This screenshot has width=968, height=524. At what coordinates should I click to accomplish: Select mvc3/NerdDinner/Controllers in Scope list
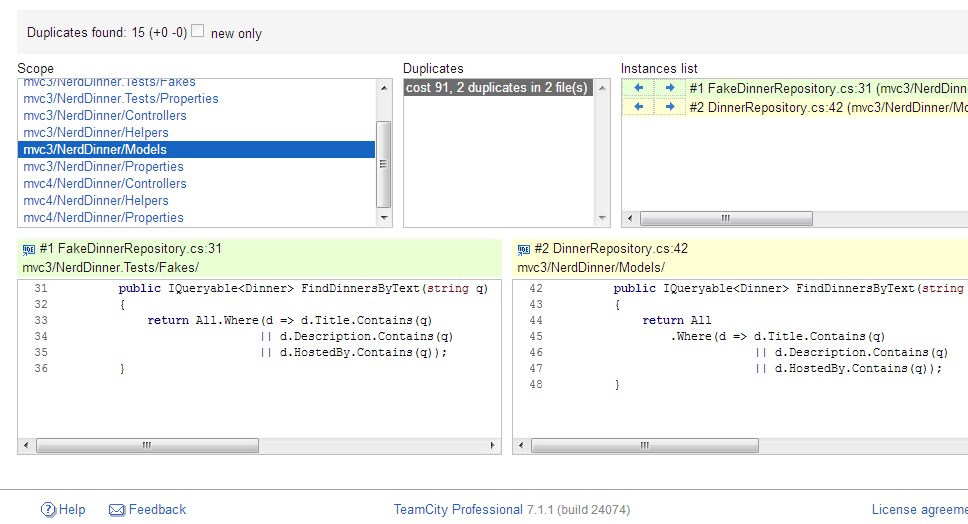click(105, 116)
